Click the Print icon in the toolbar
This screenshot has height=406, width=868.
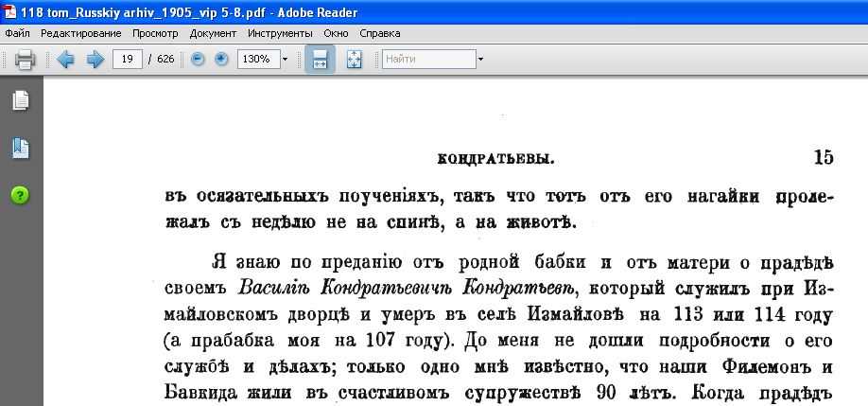(25, 60)
